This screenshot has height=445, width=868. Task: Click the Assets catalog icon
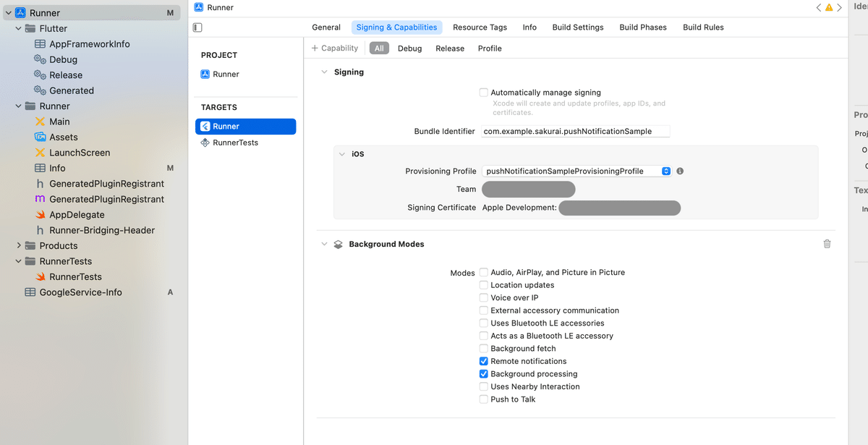tap(41, 137)
